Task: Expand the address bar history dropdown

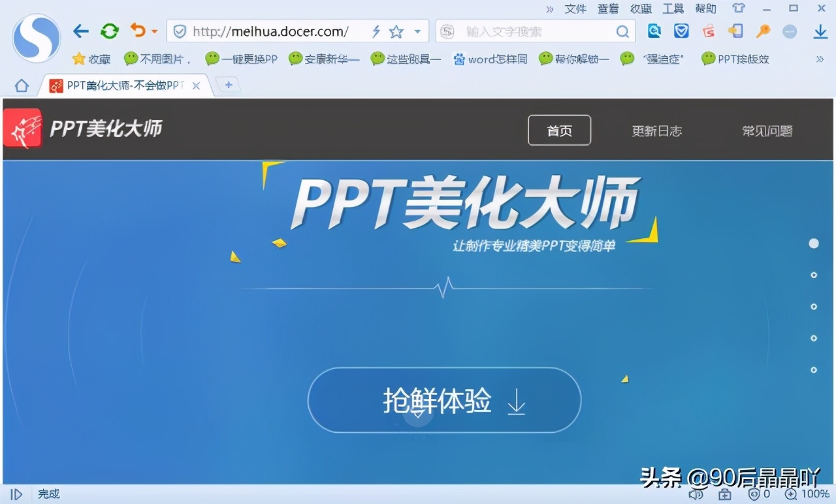Action: pyautogui.click(x=417, y=31)
